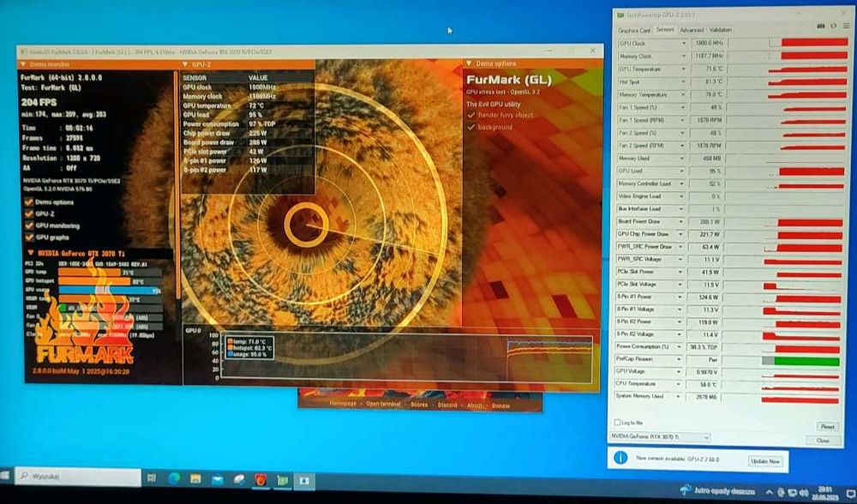The image size is (857, 504).
Task: Open the Mail app from taskbar
Action: tap(218, 480)
